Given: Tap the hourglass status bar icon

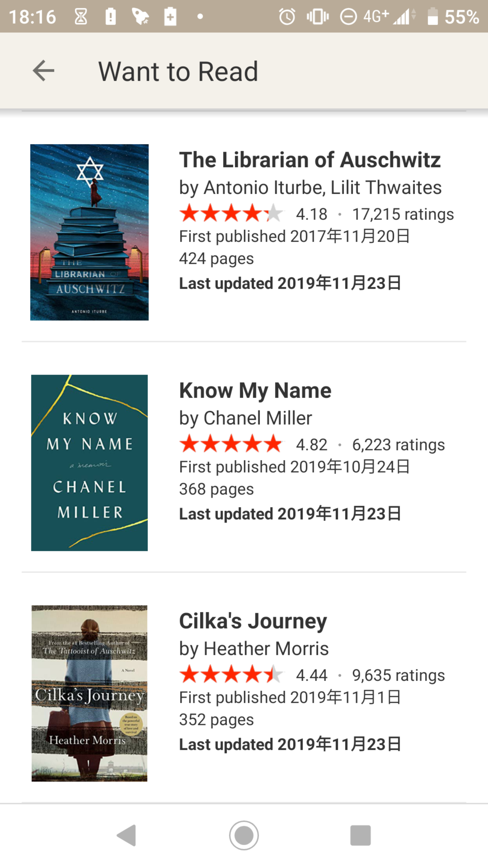Looking at the screenshot, I should point(81,17).
